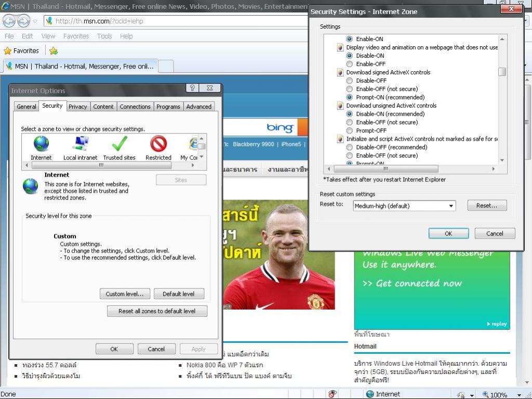Click the Nokia 800 news link
This screenshot has width=532, height=399.
(x=224, y=365)
